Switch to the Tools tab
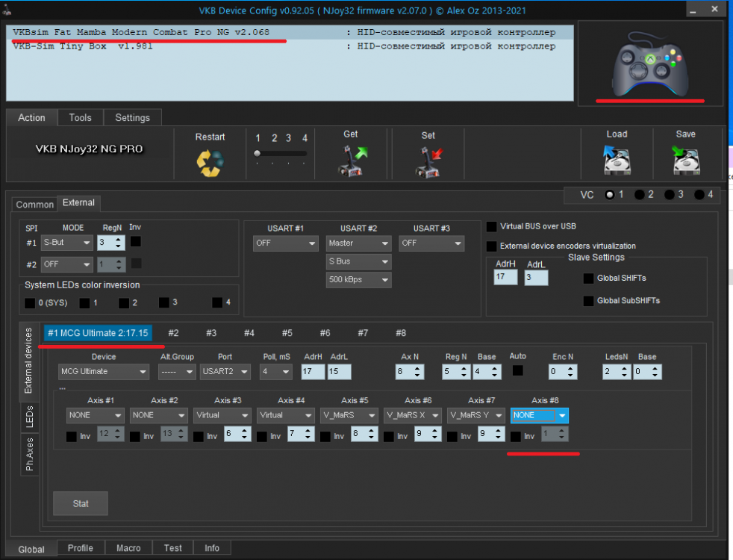This screenshot has width=733, height=560. pos(80,118)
